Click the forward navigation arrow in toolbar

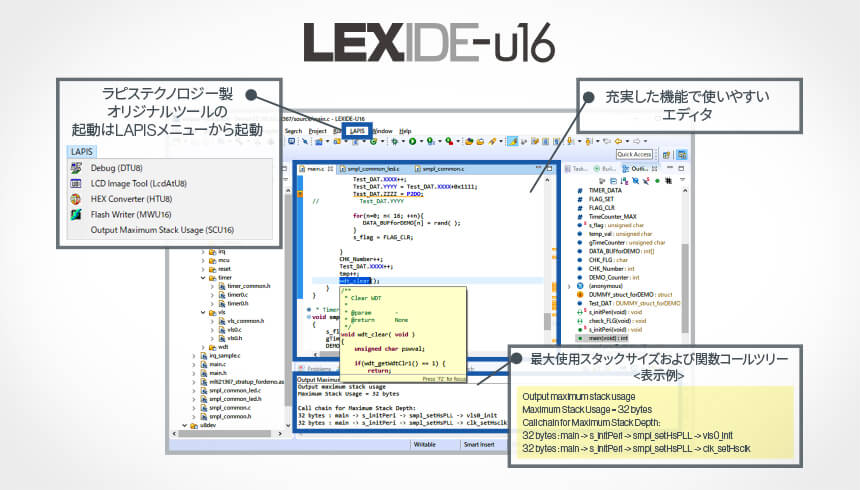(637, 142)
